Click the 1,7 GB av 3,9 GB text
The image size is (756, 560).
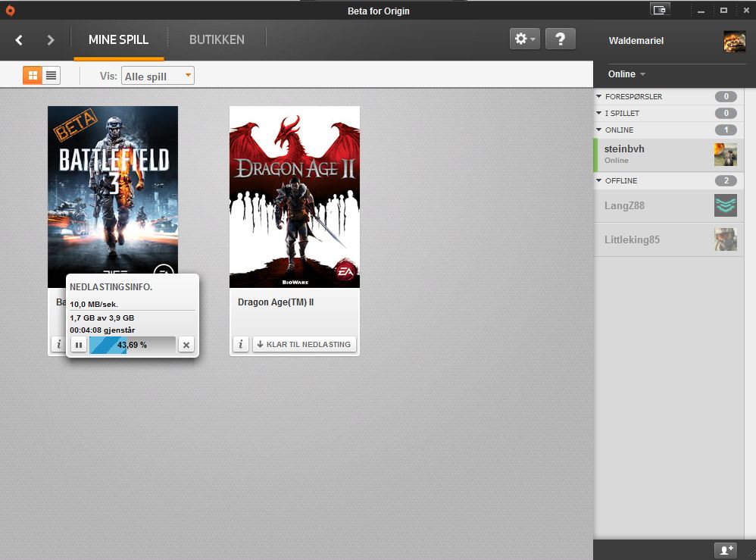point(102,318)
